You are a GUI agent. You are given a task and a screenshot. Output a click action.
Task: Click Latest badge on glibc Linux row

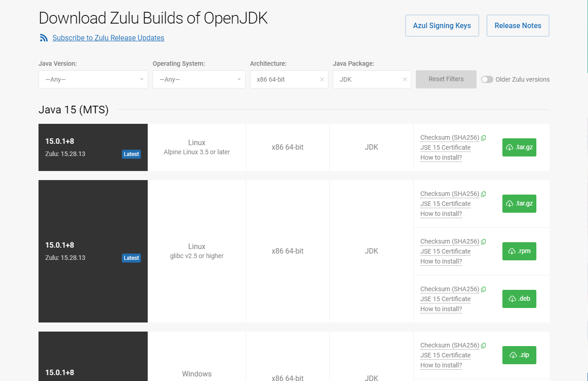click(x=131, y=258)
